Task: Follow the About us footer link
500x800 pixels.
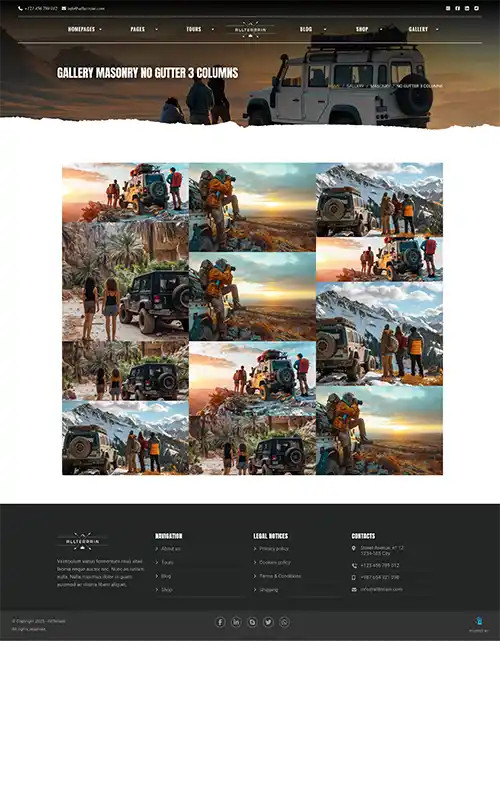Action: 170,549
